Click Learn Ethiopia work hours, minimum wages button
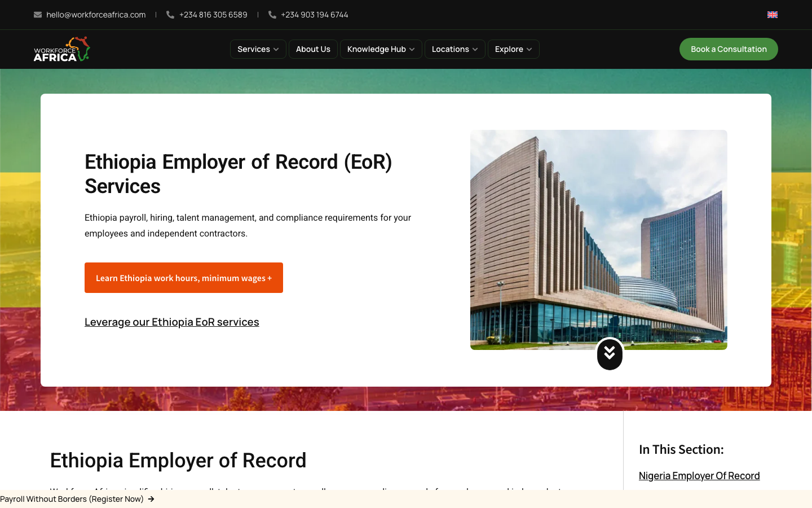This screenshot has width=812, height=508. point(184,278)
